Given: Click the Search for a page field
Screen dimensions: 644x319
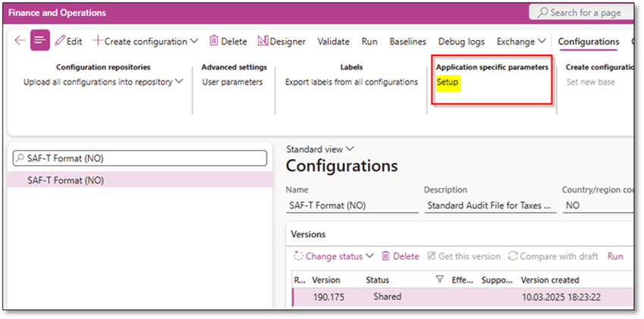Looking at the screenshot, I should pyautogui.click(x=581, y=12).
